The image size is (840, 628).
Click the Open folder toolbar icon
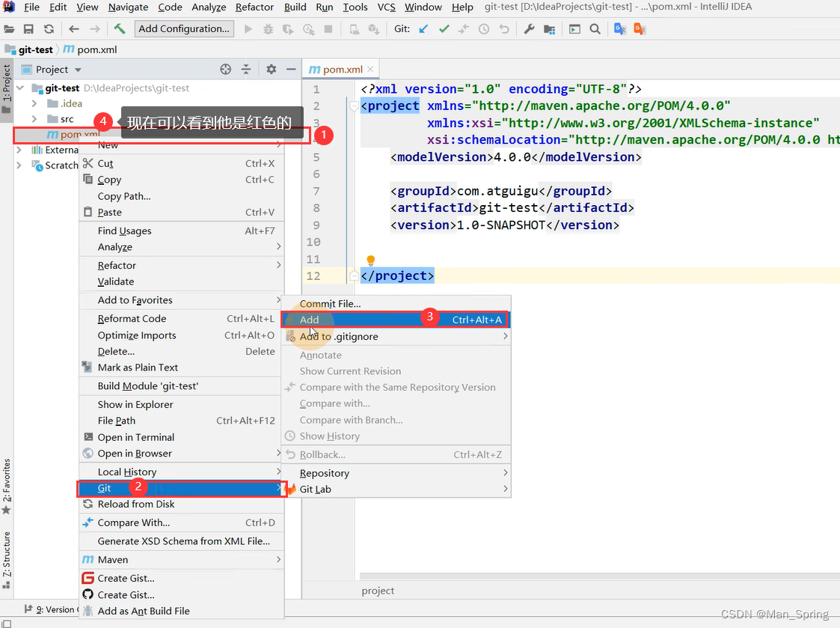point(9,29)
